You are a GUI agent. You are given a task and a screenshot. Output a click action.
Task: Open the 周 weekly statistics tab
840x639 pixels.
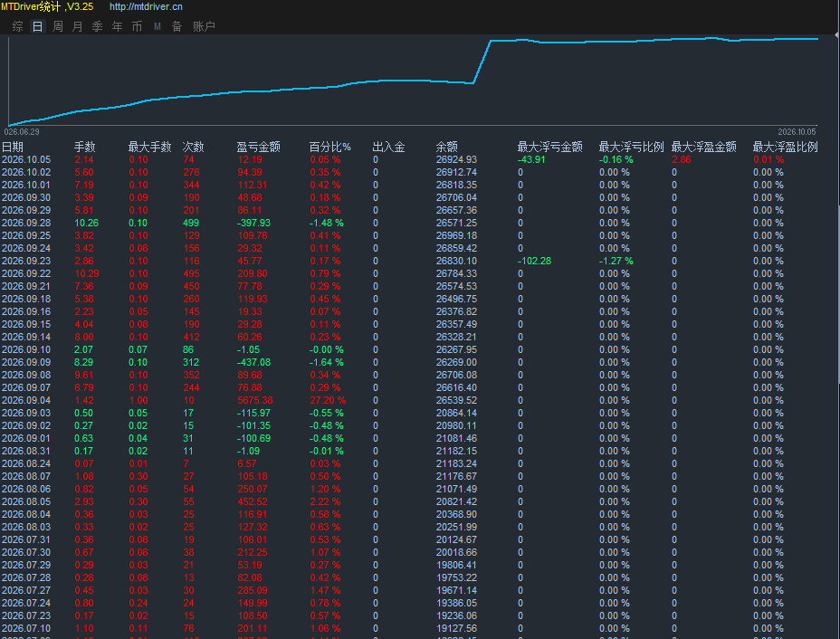tap(58, 26)
